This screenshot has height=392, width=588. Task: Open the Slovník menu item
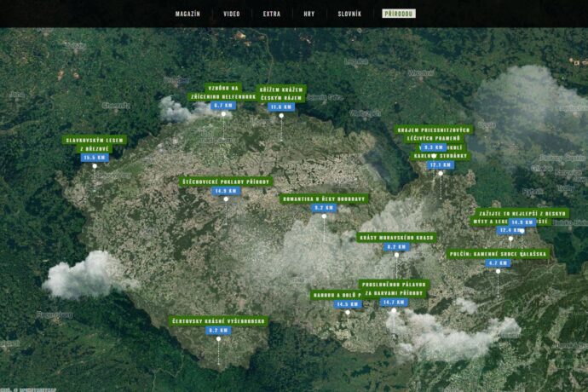349,14
